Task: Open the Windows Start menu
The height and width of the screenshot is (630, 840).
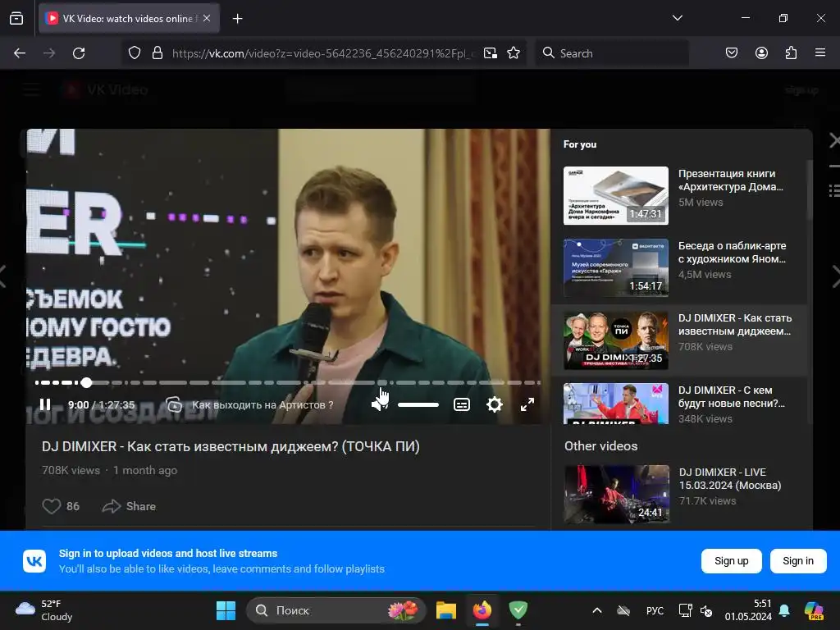Action: pyautogui.click(x=226, y=610)
